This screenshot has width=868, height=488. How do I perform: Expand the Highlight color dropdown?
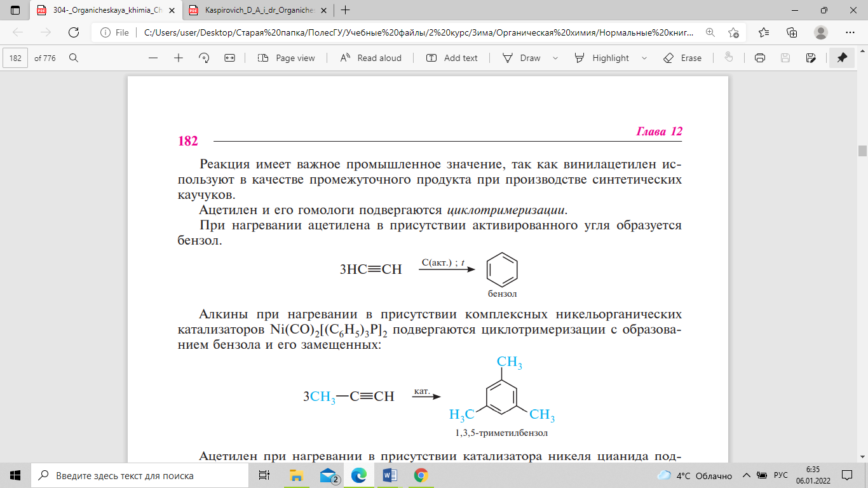(x=644, y=58)
